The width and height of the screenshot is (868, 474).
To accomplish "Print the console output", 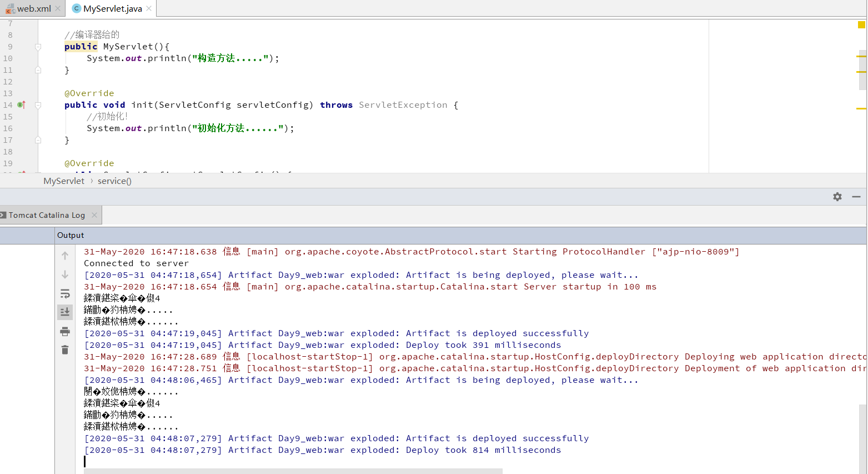I will [65, 332].
